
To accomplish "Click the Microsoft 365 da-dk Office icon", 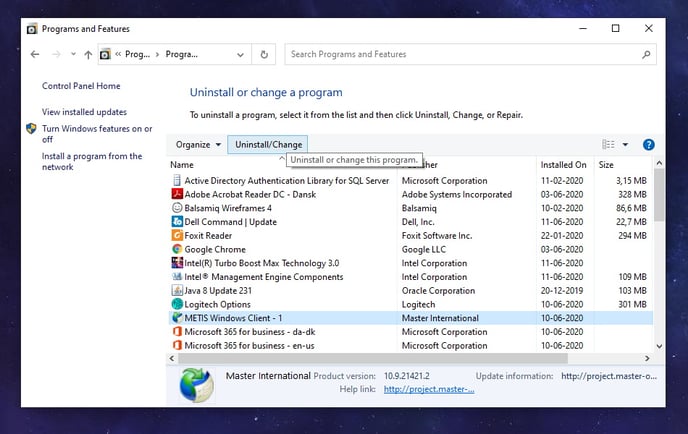I will pos(177,331).
